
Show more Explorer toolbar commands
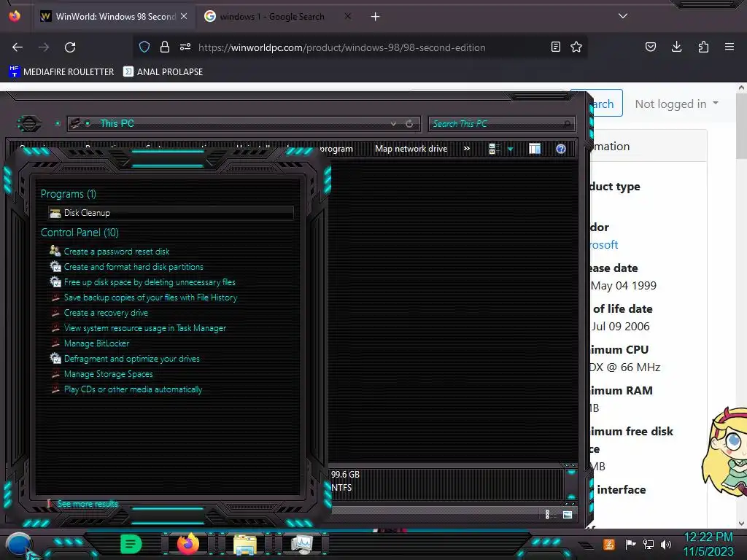[x=467, y=149]
